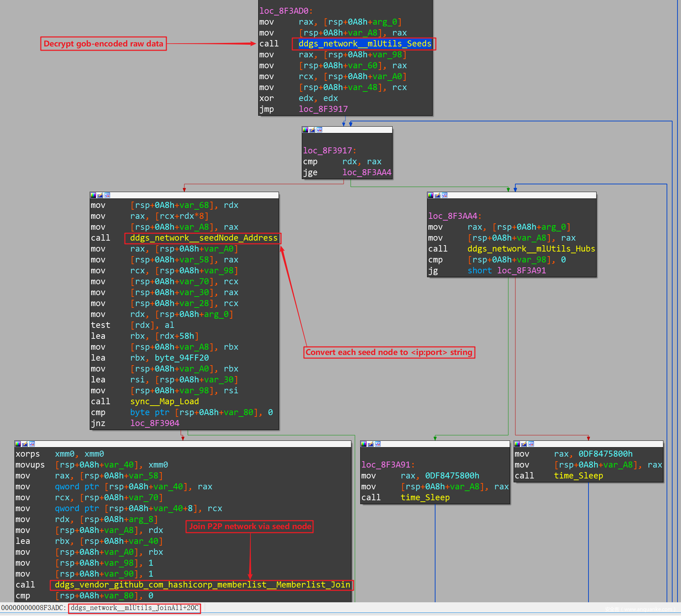Screen dimensions: 681x616
Task: Click ddgs_network__mlUtils_Seeds function name
Action: (364, 44)
